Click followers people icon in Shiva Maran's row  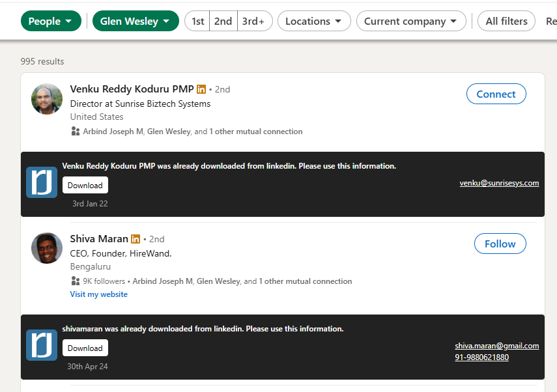[x=76, y=281]
